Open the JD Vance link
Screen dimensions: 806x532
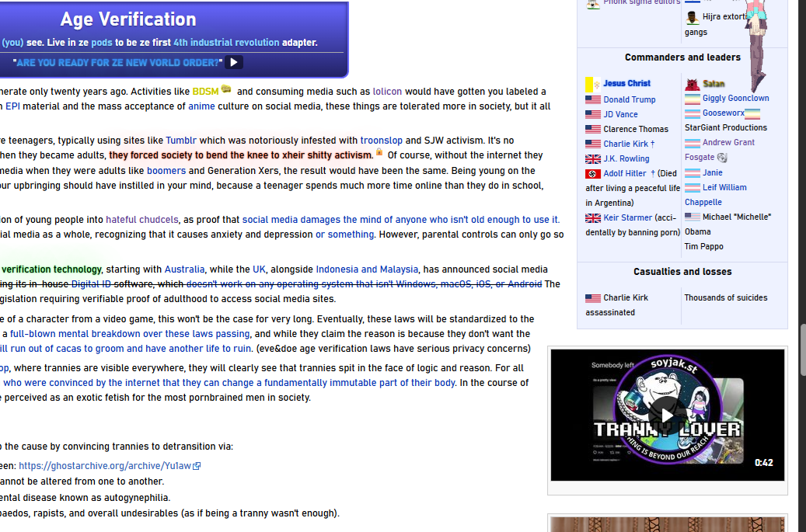(620, 114)
